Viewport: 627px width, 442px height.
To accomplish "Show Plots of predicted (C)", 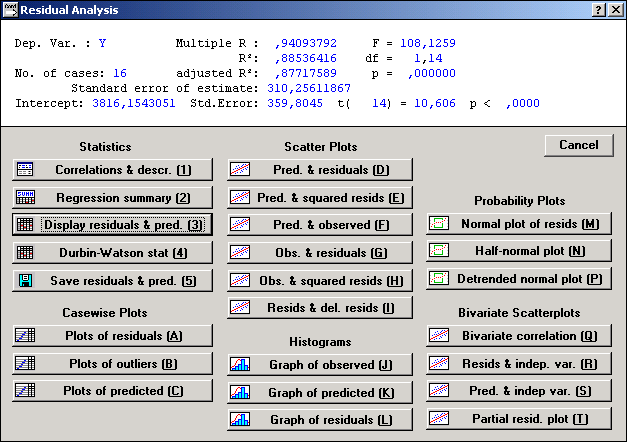I will [x=112, y=390].
